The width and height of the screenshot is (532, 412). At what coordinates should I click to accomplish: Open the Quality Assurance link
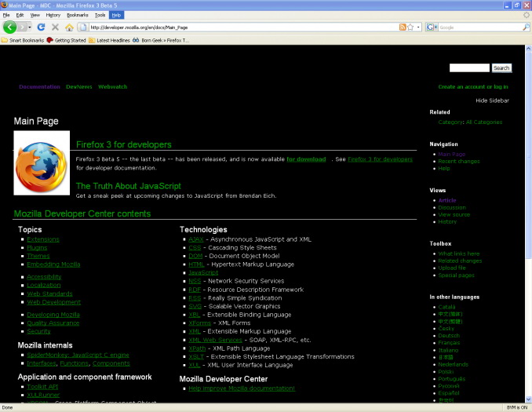point(53,323)
